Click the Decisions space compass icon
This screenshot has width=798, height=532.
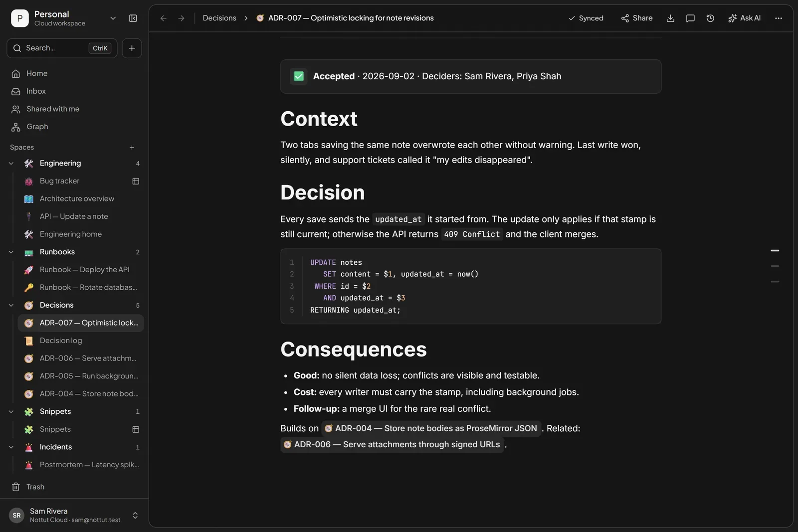(29, 305)
